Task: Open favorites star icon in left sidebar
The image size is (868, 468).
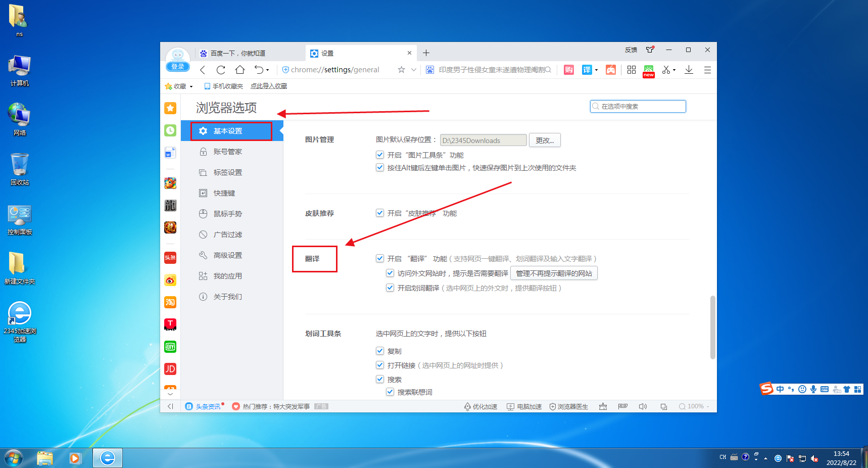Action: [x=170, y=108]
